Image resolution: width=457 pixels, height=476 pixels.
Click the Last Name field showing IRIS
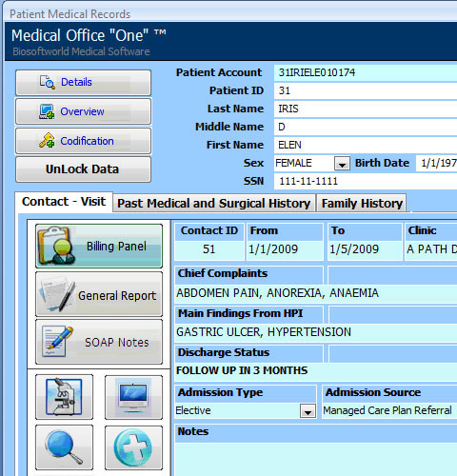point(366,109)
